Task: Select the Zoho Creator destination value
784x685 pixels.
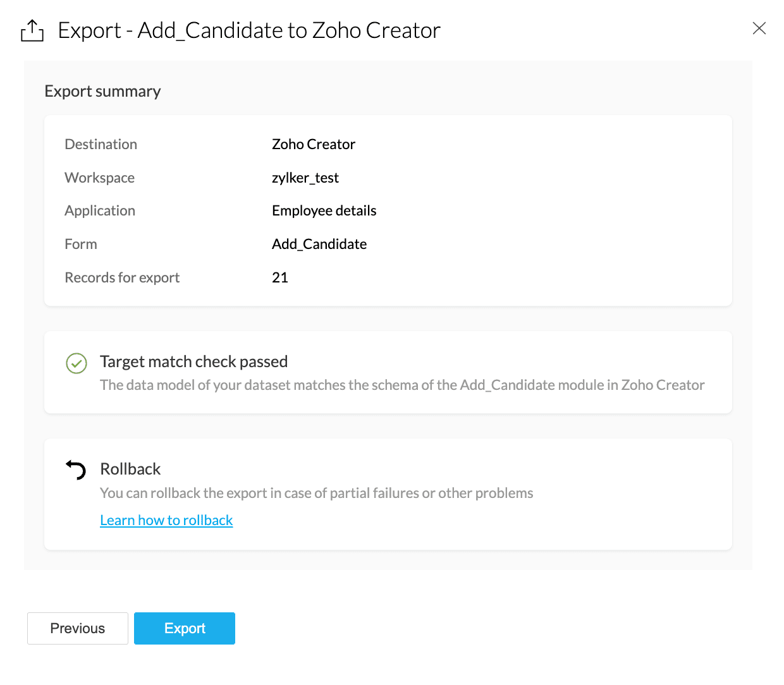Action: (x=313, y=144)
